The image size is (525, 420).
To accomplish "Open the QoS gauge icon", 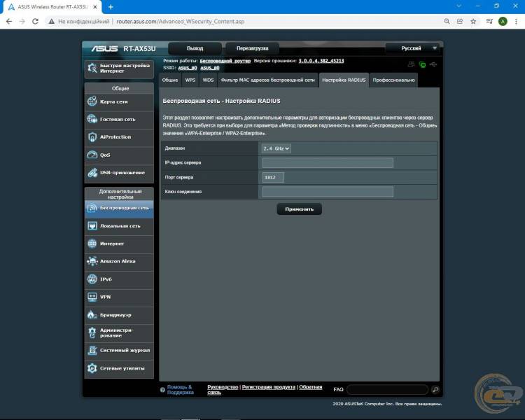I will [92, 155].
